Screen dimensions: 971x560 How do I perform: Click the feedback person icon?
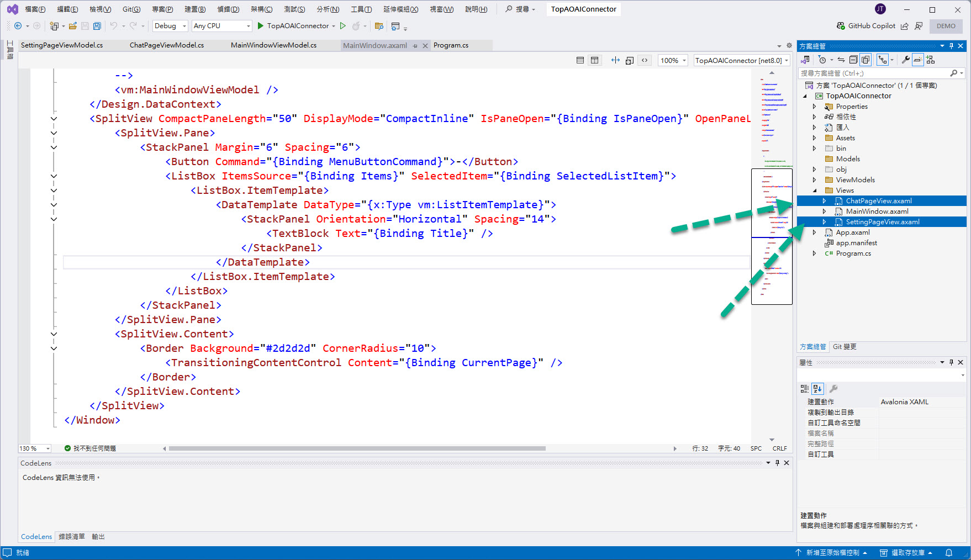pos(919,26)
